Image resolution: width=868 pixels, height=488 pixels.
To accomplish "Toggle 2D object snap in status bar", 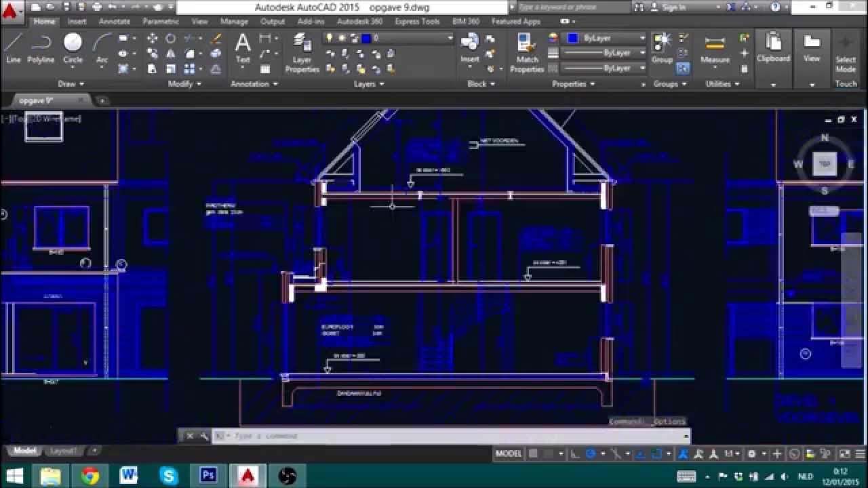I will point(656,453).
